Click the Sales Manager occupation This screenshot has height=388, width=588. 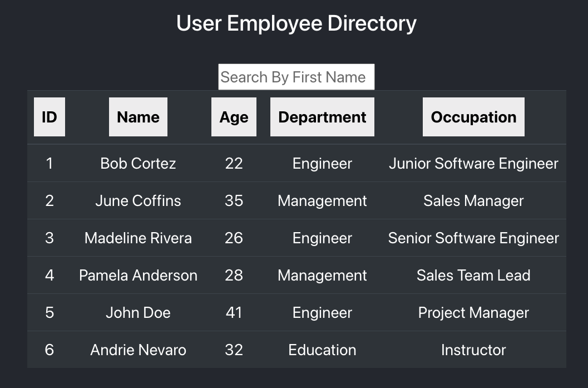click(473, 201)
